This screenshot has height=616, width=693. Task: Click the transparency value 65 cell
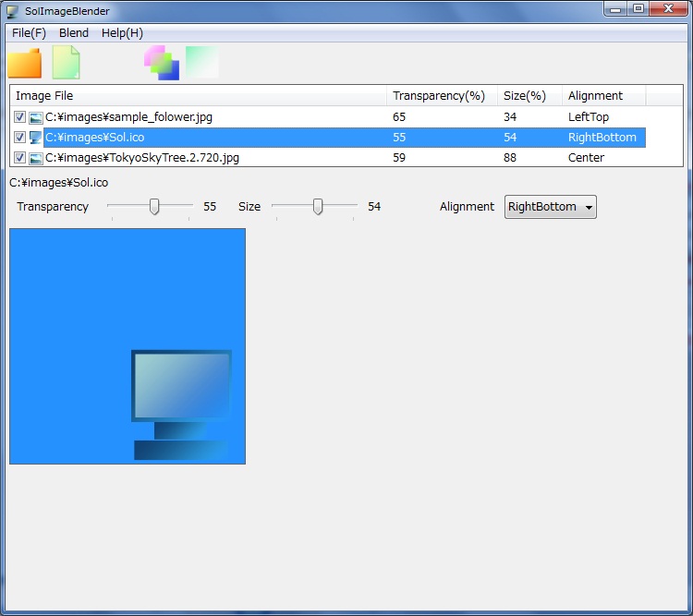[x=399, y=117]
